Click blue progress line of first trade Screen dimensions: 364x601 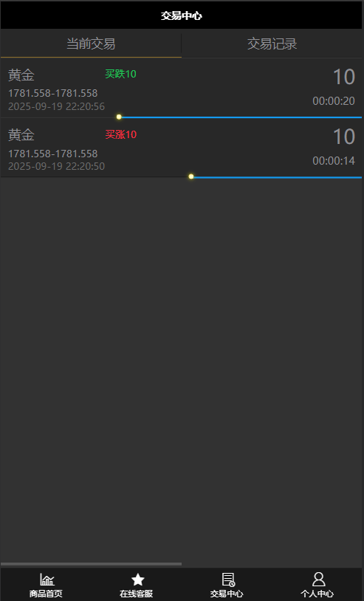click(241, 117)
